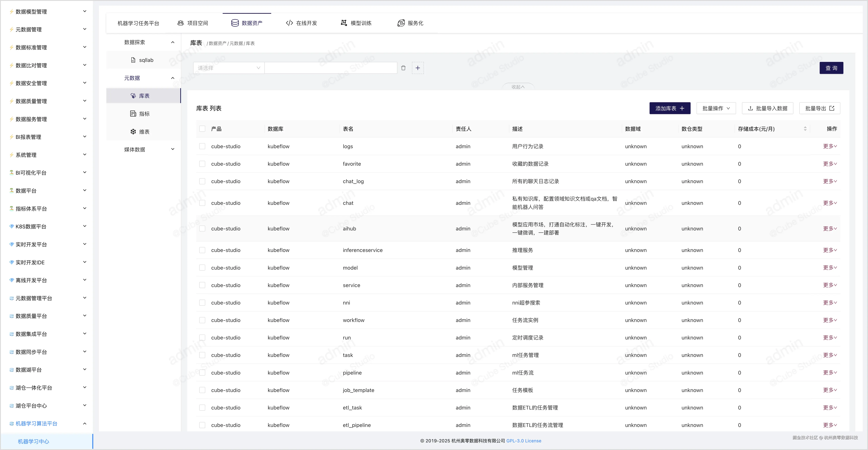Click the 项目空间 people icon
Viewport: 868px width, 450px height.
click(x=181, y=23)
